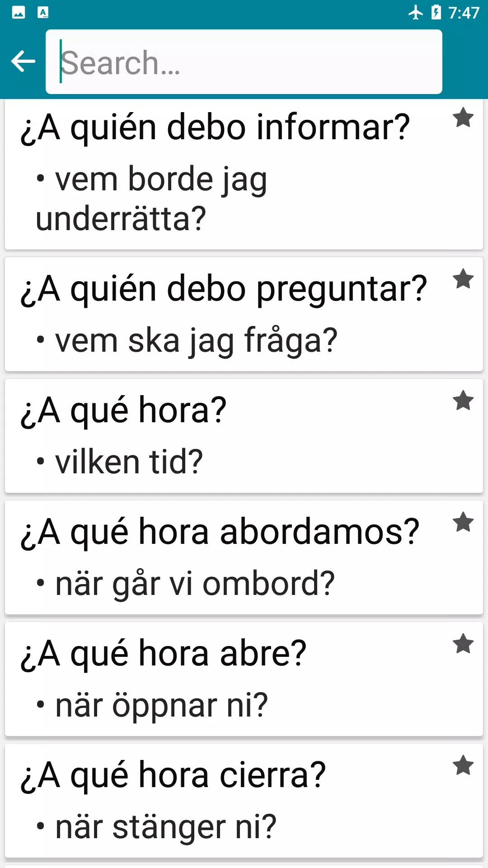Click the Search input field

pyautogui.click(x=244, y=62)
